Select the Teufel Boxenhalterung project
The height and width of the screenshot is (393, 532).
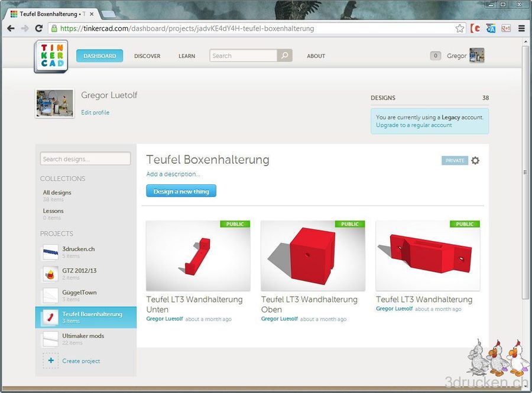click(86, 317)
